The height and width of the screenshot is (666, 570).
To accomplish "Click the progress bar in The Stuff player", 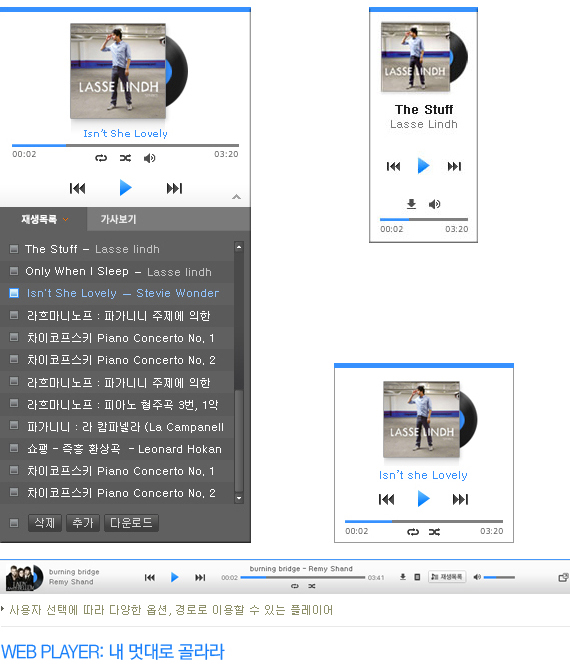I will [424, 220].
